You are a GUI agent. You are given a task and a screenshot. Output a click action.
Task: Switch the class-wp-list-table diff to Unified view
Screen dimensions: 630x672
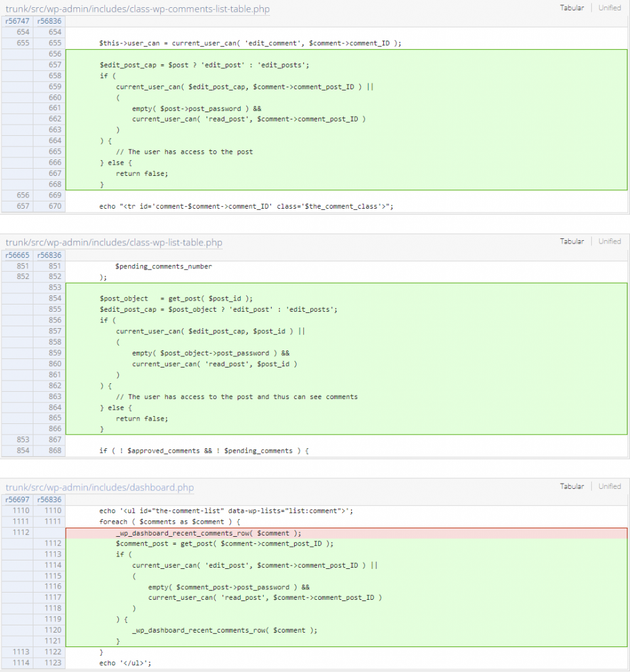(x=610, y=241)
